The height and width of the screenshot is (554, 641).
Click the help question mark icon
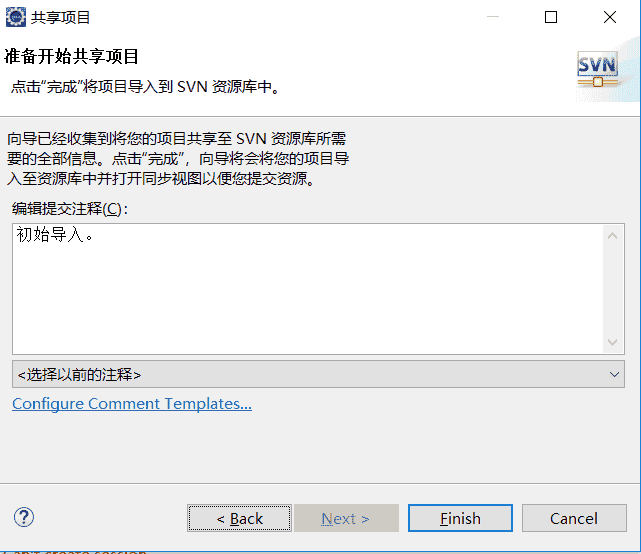click(x=24, y=517)
